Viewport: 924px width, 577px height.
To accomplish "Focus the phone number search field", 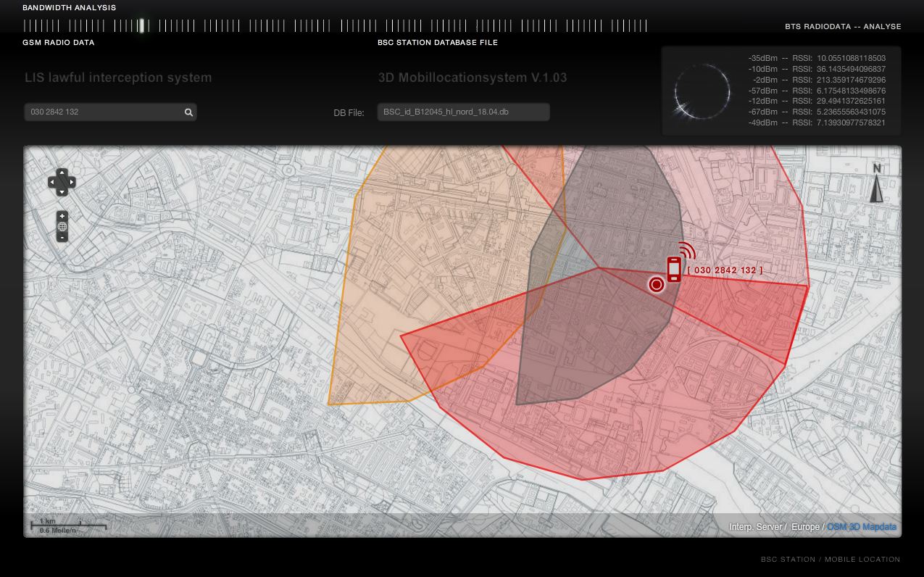I will (101, 112).
